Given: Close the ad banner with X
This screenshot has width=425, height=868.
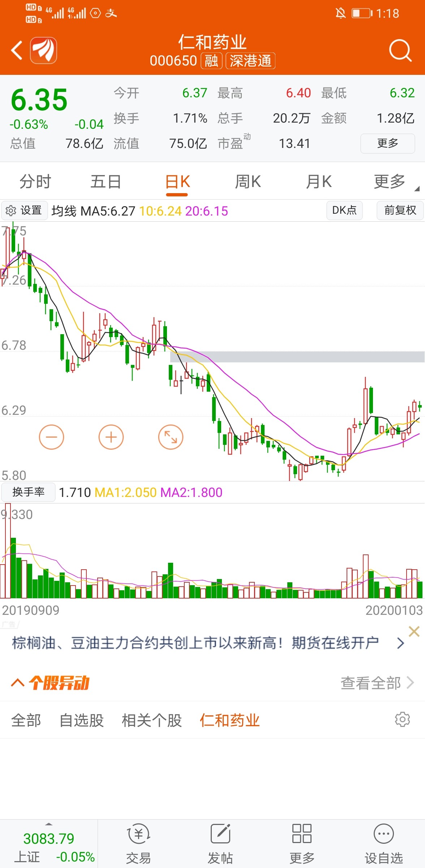Looking at the screenshot, I should pyautogui.click(x=414, y=631).
